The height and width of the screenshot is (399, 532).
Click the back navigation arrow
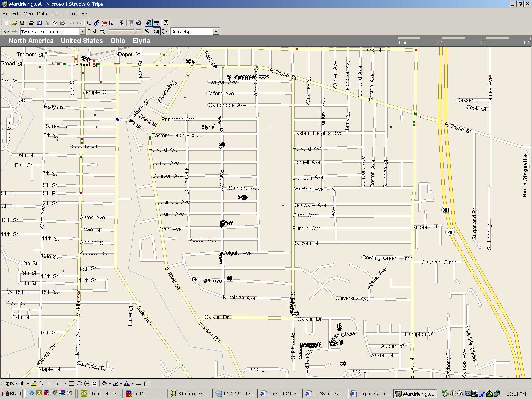(x=6, y=31)
